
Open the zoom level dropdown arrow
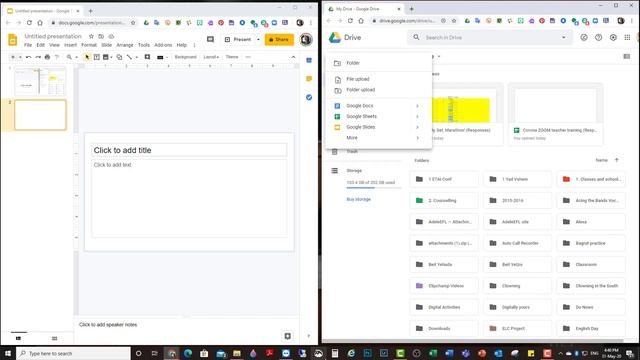(76, 57)
